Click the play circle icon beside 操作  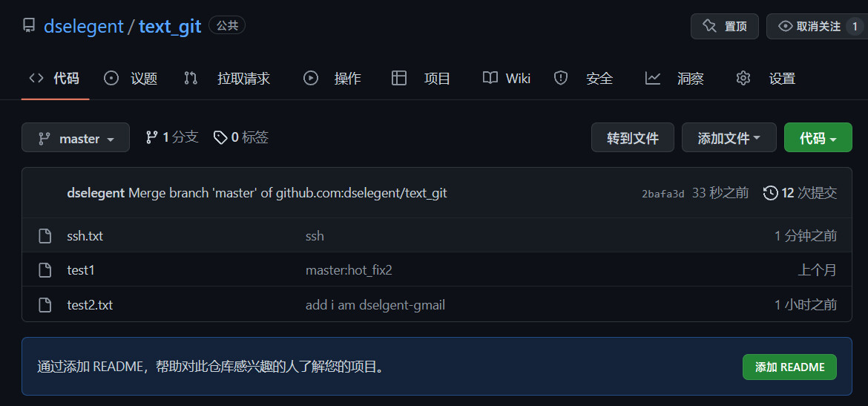311,78
